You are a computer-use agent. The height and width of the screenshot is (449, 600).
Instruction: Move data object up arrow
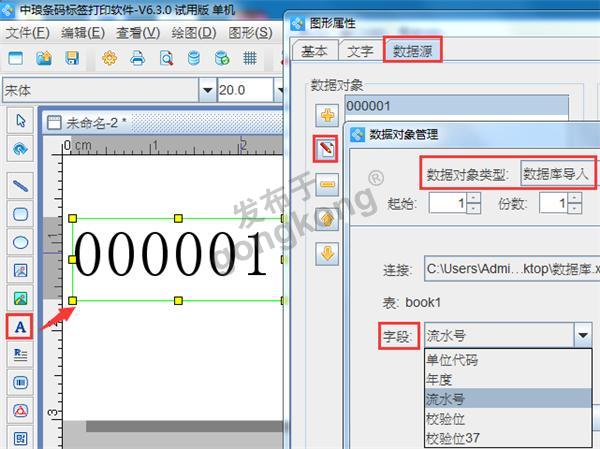(327, 219)
